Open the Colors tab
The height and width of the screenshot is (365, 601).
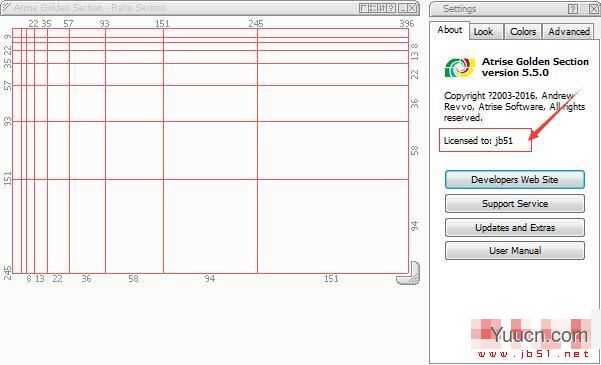click(523, 32)
